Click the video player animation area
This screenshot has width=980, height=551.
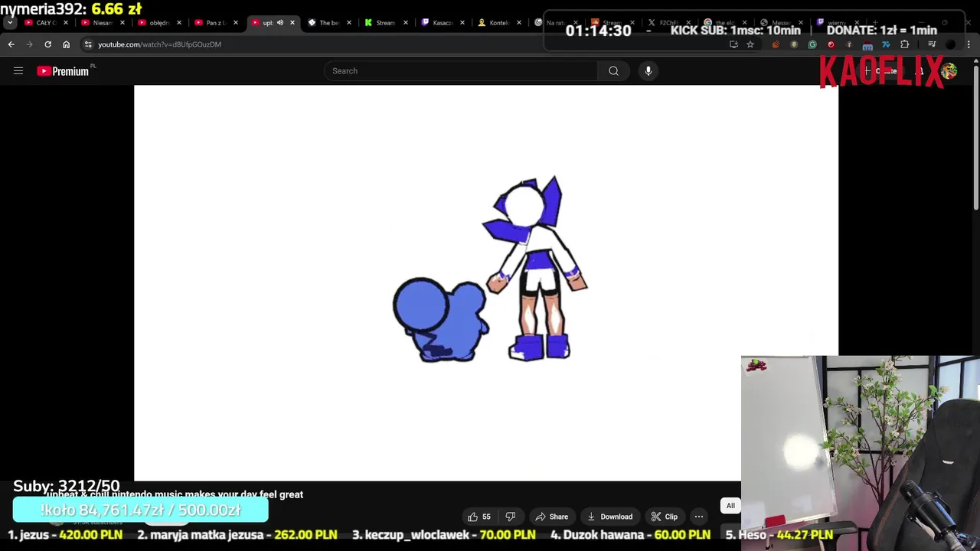coord(486,283)
